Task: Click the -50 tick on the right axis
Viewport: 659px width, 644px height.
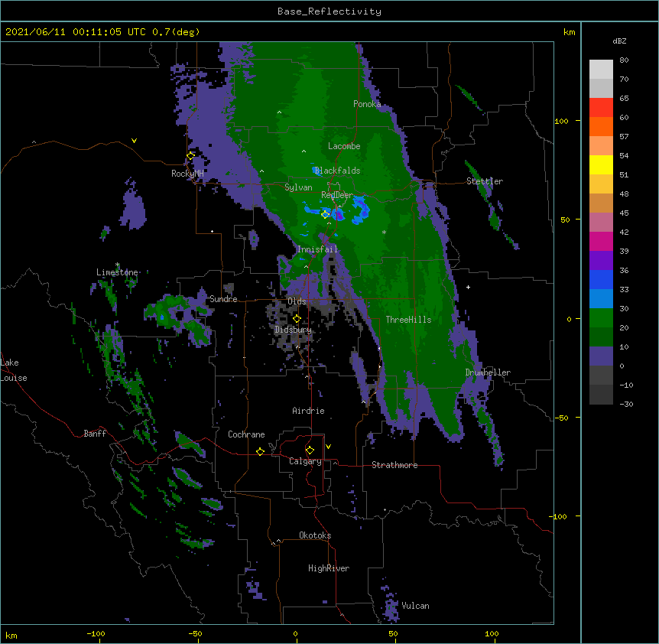Action: (x=561, y=418)
